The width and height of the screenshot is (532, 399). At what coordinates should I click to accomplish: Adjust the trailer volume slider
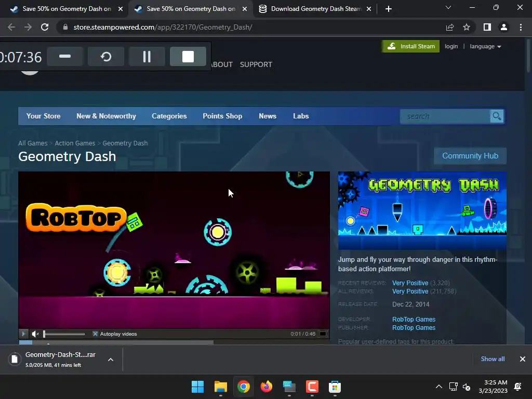pos(64,334)
